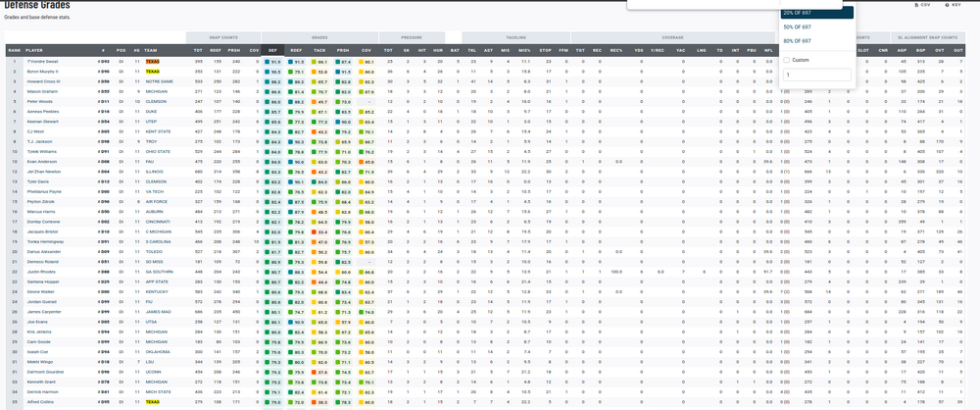Sort table by PLAYER column header
Screen dimensions: 980x410
[35, 49]
